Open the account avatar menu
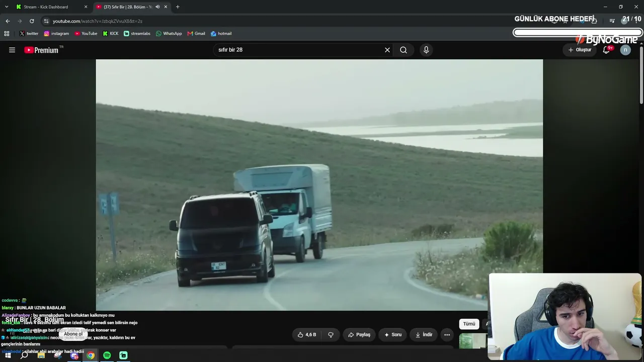The width and height of the screenshot is (644, 362). [625, 50]
